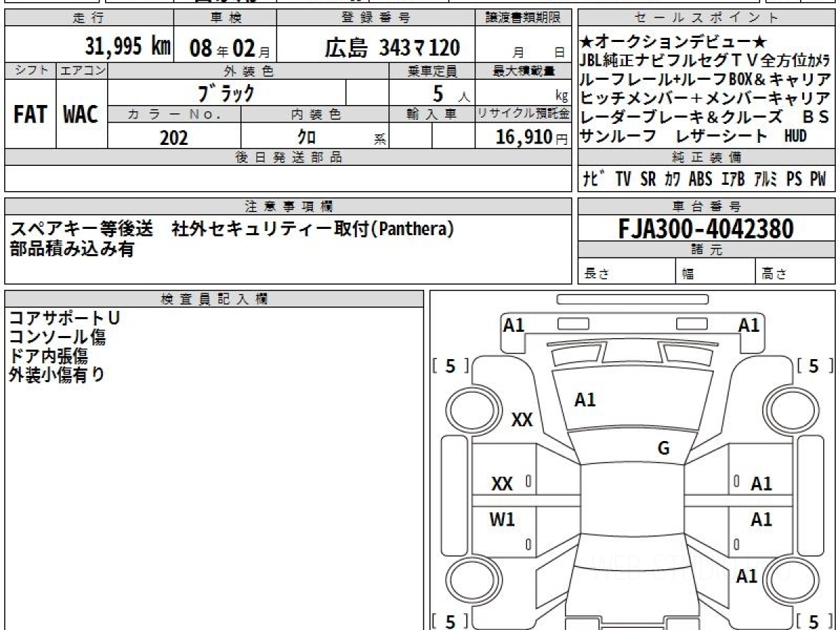Click the エアコン header cell
840x630 pixels.
[x=81, y=71]
